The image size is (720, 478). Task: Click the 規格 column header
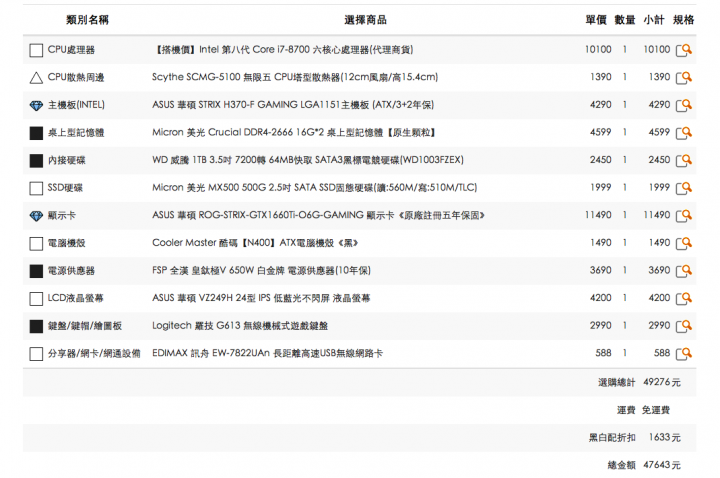coord(684,20)
